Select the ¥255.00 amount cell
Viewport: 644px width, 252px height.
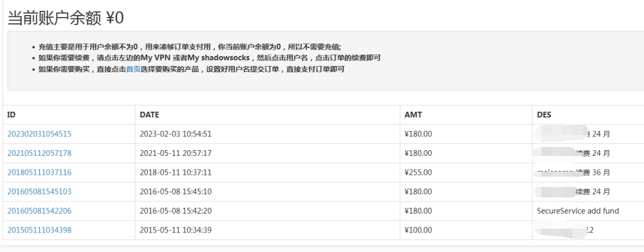pyautogui.click(x=418, y=172)
